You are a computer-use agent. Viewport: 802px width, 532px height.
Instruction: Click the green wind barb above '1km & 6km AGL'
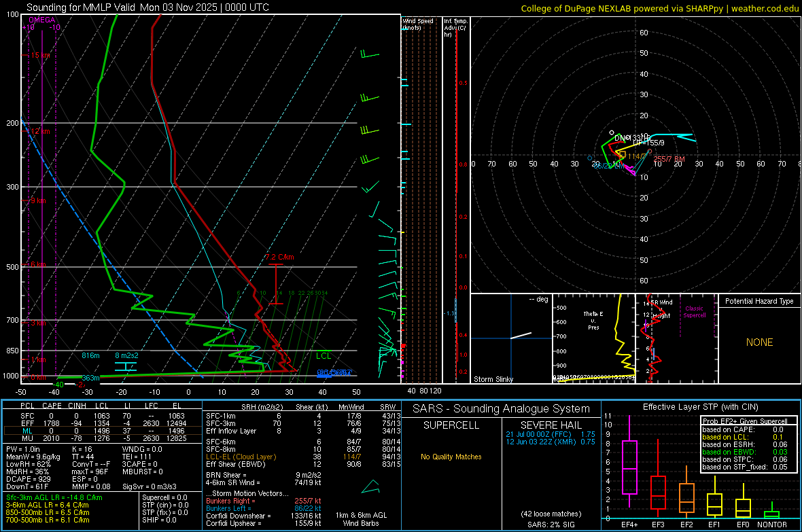tap(371, 486)
